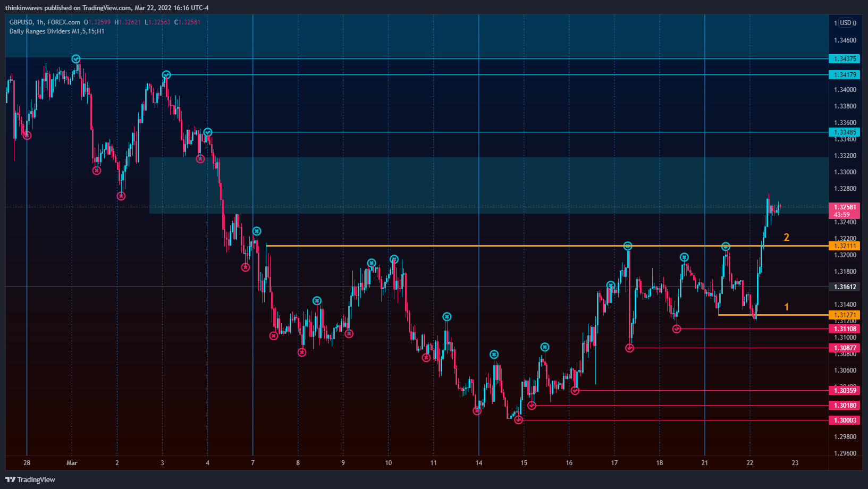Screen dimensions: 868x489
Task: Click the GBPUSD symbol title in chart legend
Action: (x=21, y=22)
